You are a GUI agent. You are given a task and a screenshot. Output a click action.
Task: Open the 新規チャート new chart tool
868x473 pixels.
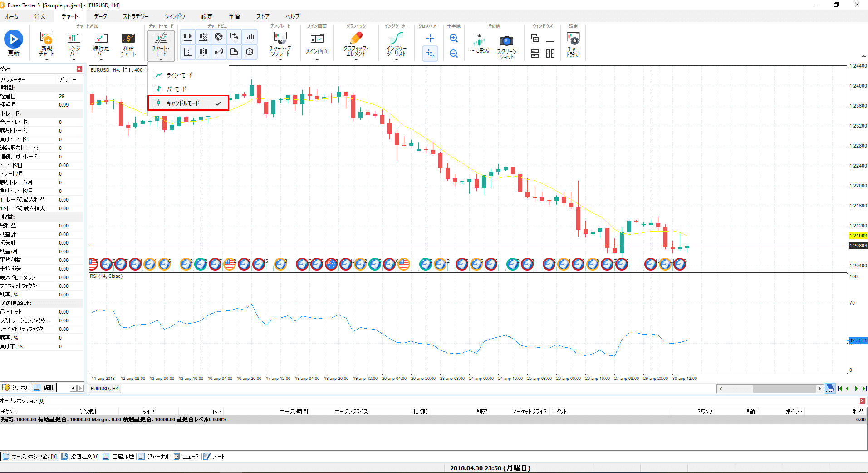46,40
